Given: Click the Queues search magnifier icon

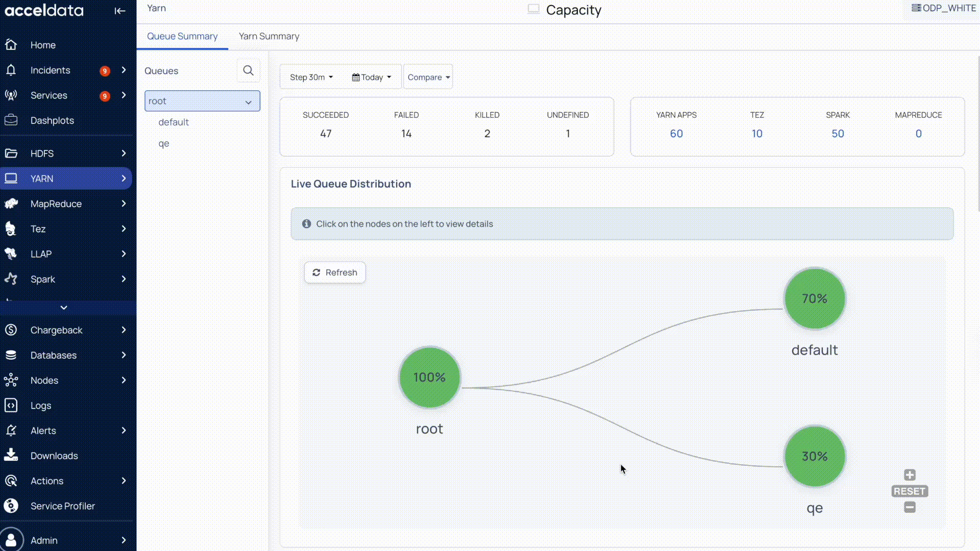Looking at the screenshot, I should click(248, 70).
